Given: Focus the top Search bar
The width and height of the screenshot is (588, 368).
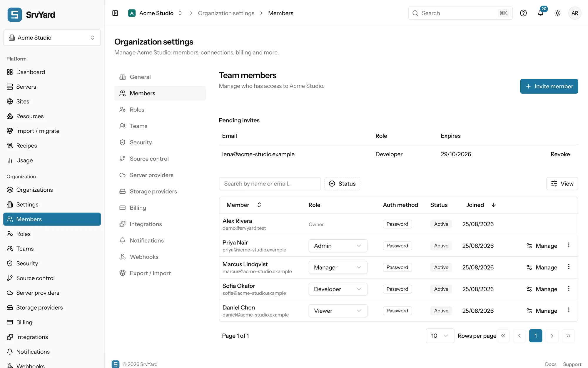Looking at the screenshot, I should pos(460,13).
